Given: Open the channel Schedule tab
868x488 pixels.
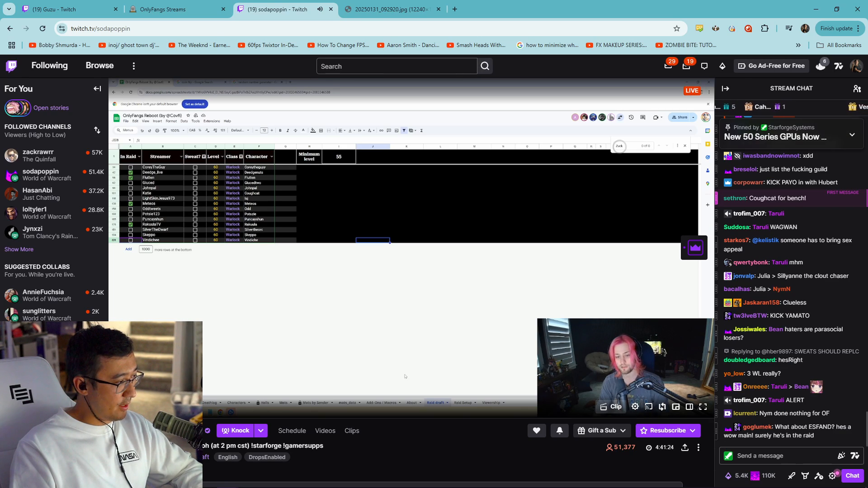Looking at the screenshot, I should pyautogui.click(x=292, y=431).
